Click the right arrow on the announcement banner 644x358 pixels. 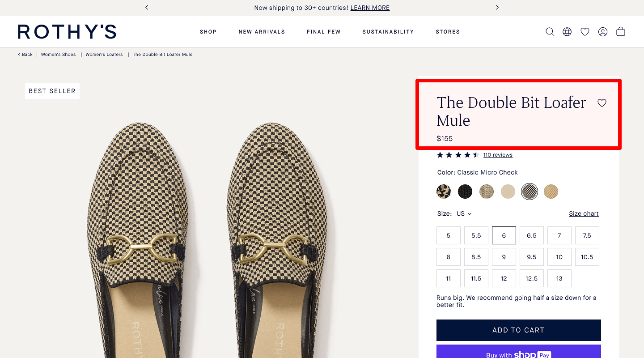pyautogui.click(x=497, y=8)
